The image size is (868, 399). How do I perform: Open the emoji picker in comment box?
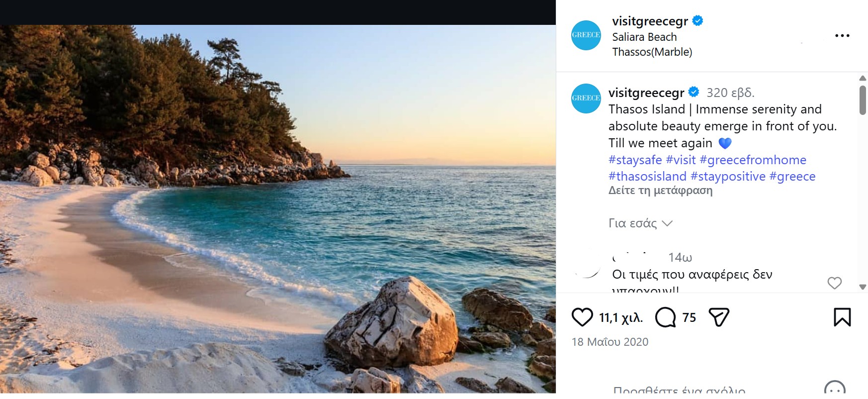pyautogui.click(x=835, y=390)
